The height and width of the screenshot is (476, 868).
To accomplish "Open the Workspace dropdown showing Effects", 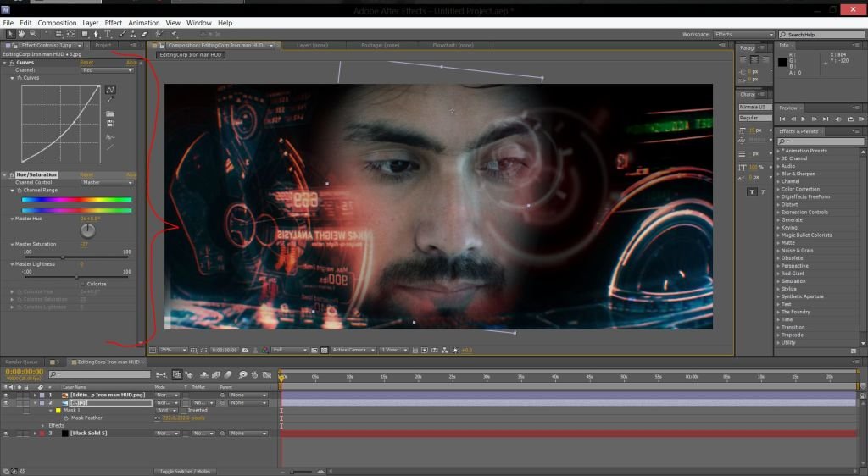I will coord(743,34).
